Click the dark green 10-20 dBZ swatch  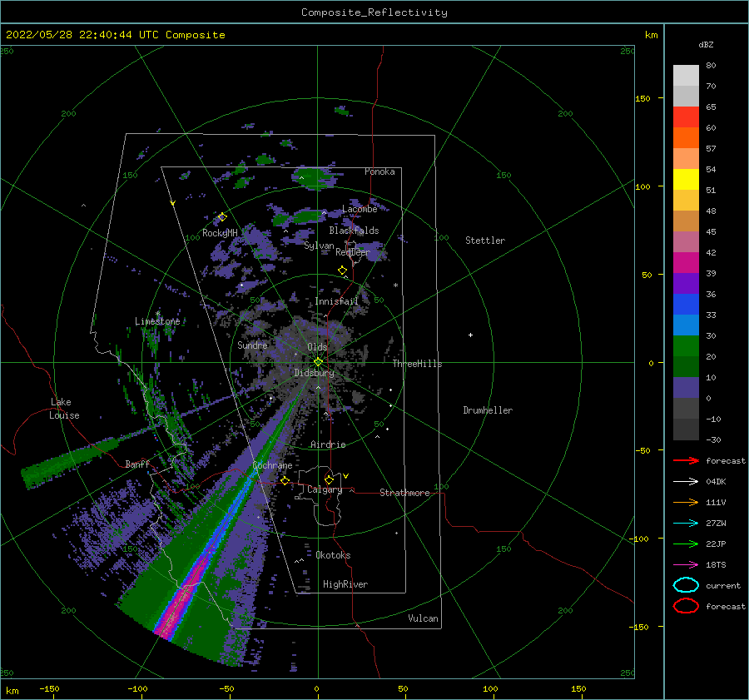[x=686, y=366]
